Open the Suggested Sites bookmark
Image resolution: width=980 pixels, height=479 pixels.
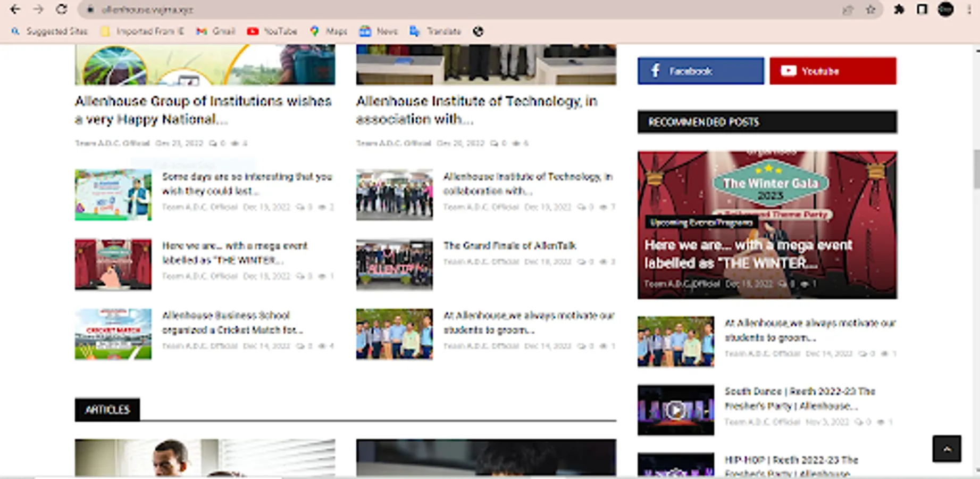click(49, 31)
